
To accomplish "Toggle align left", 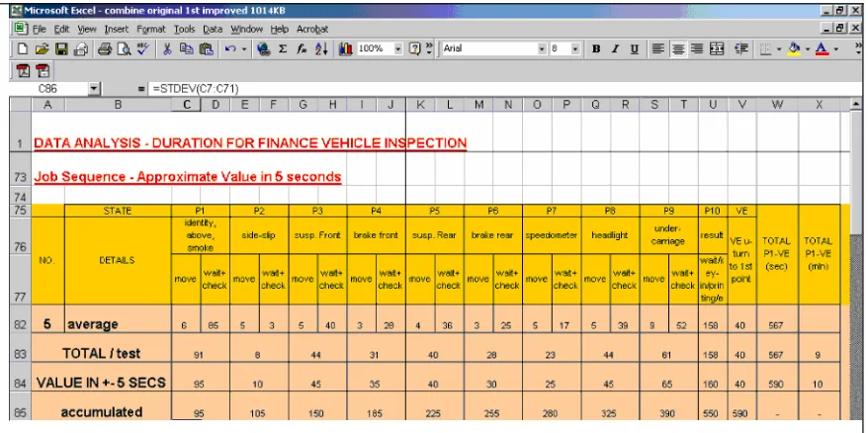I will 658,49.
